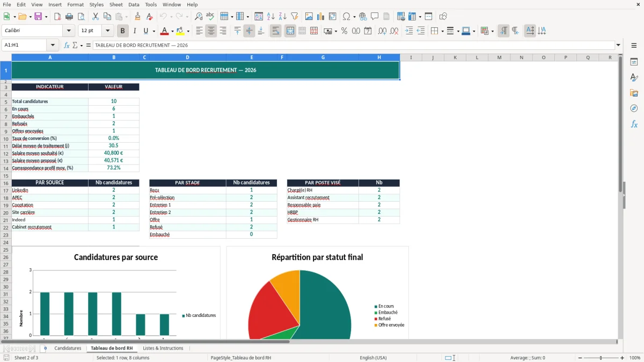Image resolution: width=644 pixels, height=362 pixels.
Task: Click Insert Hyperlink globe icon
Action: pos(363,17)
